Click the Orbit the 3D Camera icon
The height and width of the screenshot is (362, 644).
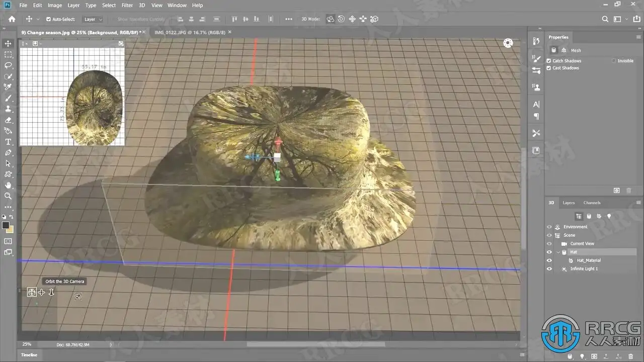pos(32,292)
